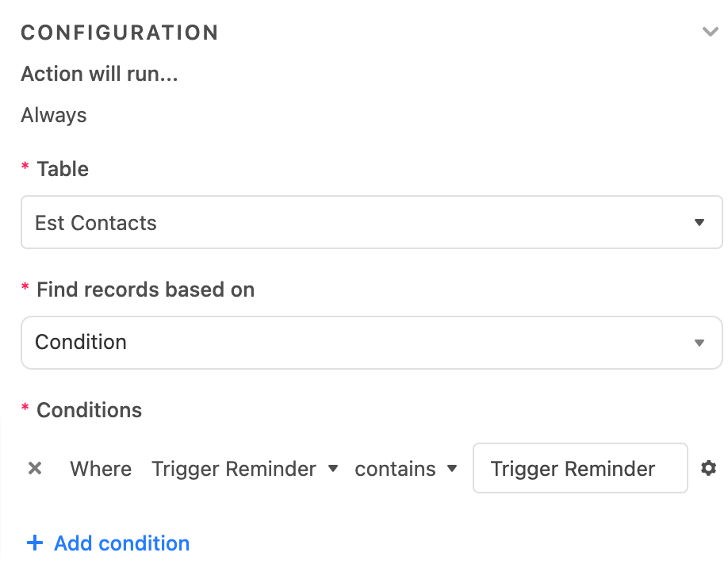Click the arrow next to the contains operator

[452, 469]
